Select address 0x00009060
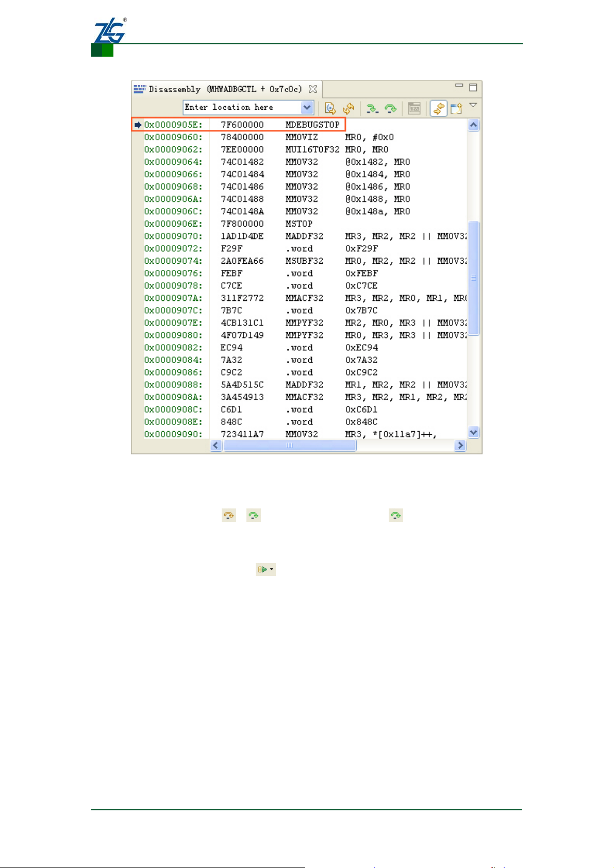614x868 pixels. coord(173,137)
